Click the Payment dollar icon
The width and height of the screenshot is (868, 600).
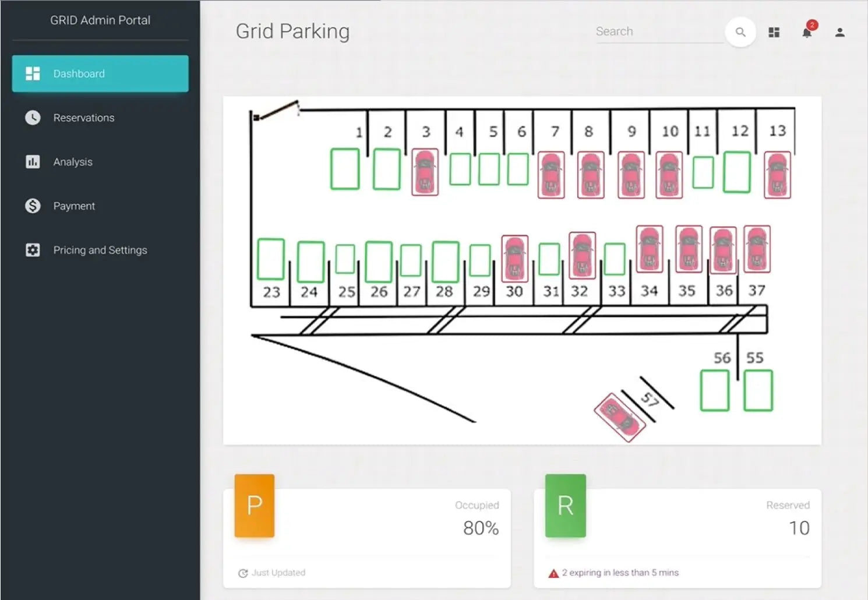pyautogui.click(x=33, y=206)
